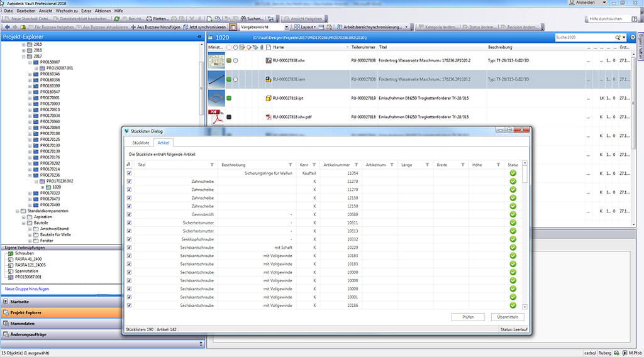Toggle the checkbox for the Senkkopfschraube row
The width and height of the screenshot is (644, 357).
click(x=130, y=239)
